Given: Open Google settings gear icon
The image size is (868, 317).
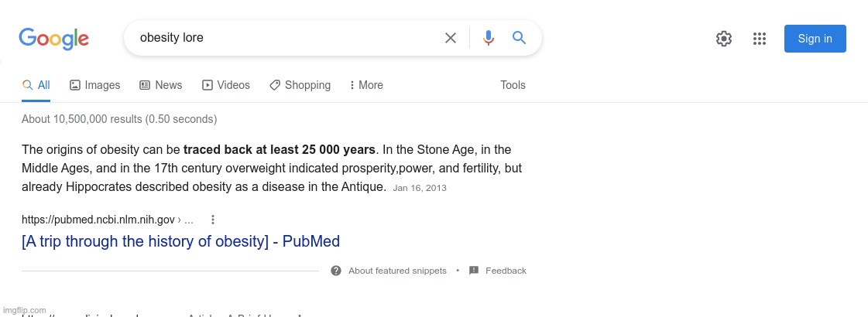Looking at the screenshot, I should point(723,39).
